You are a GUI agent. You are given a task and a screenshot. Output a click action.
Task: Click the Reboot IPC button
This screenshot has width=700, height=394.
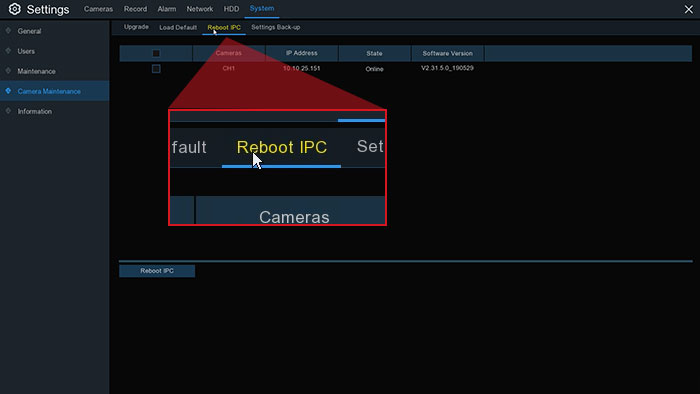click(x=157, y=271)
